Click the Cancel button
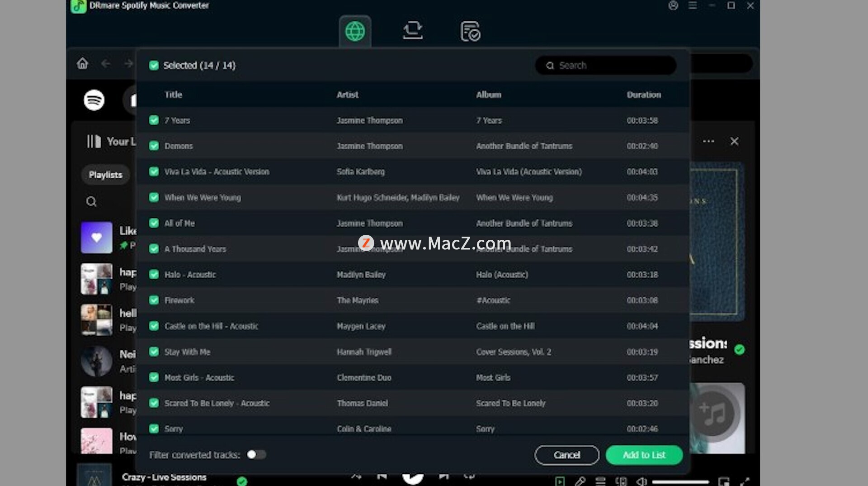The width and height of the screenshot is (868, 486). [x=567, y=455]
